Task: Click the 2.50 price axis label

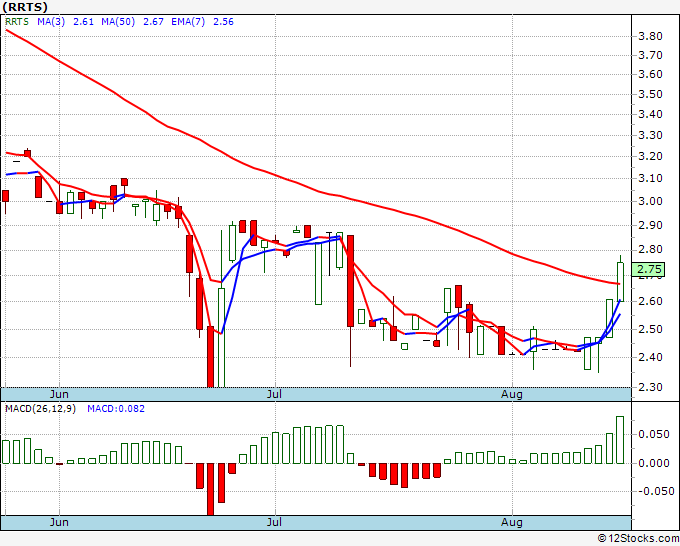Action: click(651, 329)
